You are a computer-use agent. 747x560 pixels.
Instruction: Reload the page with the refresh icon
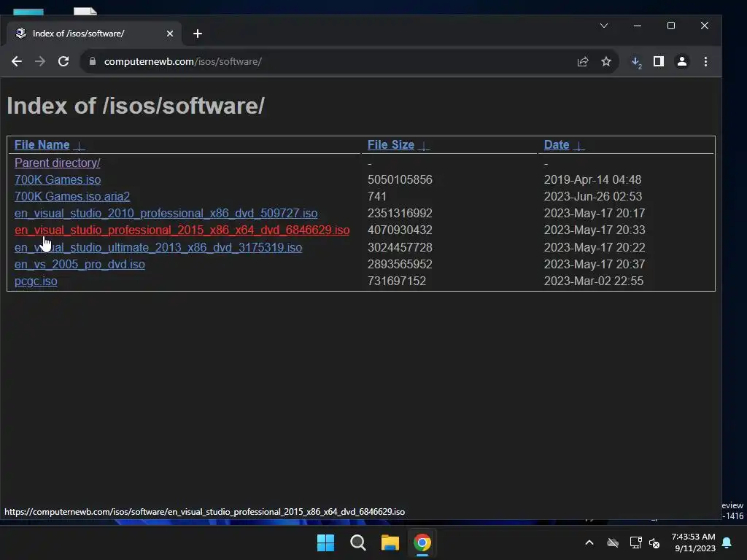(x=63, y=61)
